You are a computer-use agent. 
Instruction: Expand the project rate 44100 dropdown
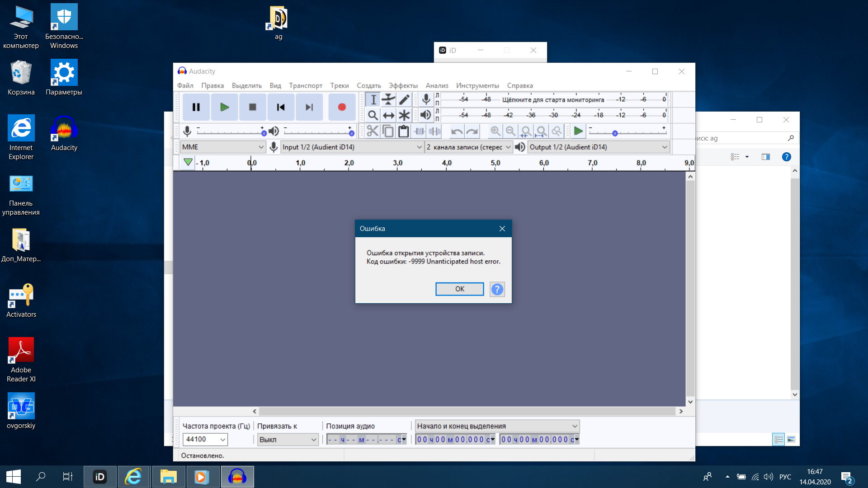coord(222,439)
